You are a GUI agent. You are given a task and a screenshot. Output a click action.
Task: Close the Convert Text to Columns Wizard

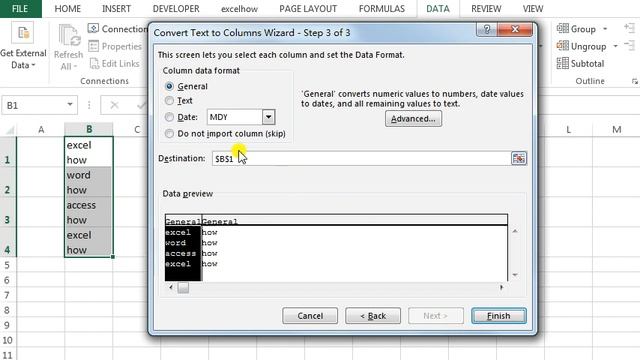[x=515, y=29]
